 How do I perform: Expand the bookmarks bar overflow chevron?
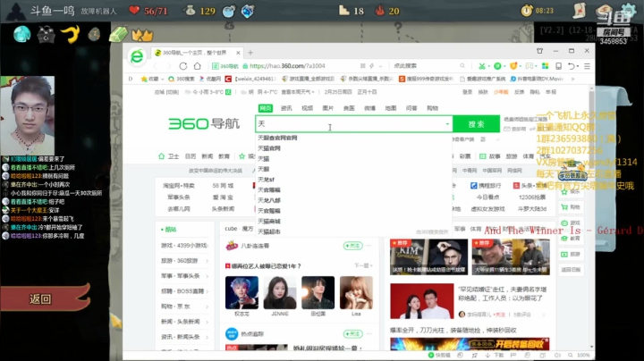click(573, 79)
